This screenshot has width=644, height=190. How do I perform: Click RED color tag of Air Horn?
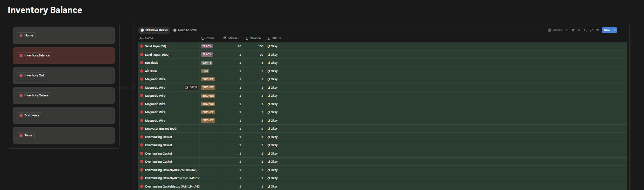coord(205,71)
